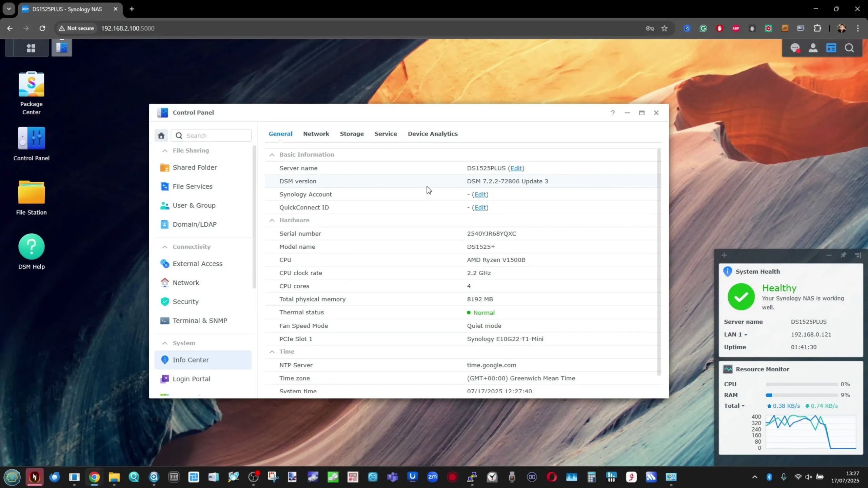
Task: Collapse the System sidebar section
Action: pyautogui.click(x=165, y=343)
